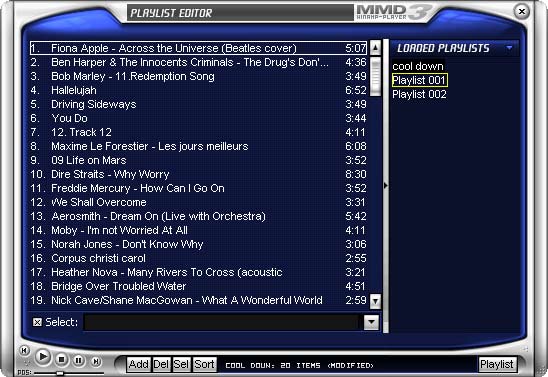Select 'Dire Straits - Why Worry'

click(x=198, y=174)
